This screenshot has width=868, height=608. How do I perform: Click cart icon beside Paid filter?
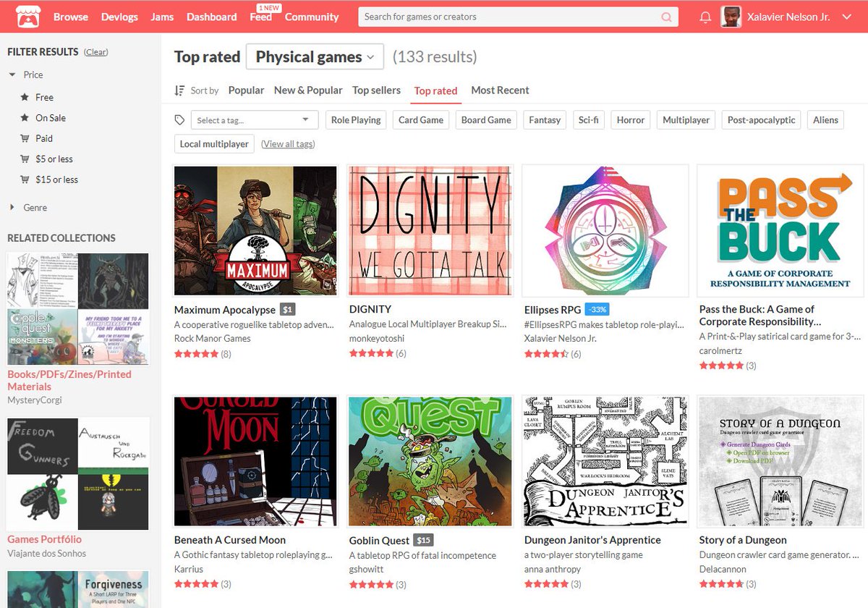25,138
